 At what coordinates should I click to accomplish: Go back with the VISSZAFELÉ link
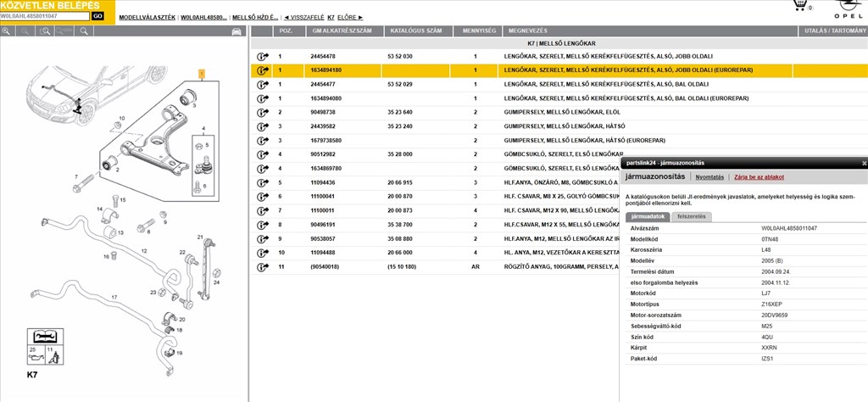click(303, 17)
